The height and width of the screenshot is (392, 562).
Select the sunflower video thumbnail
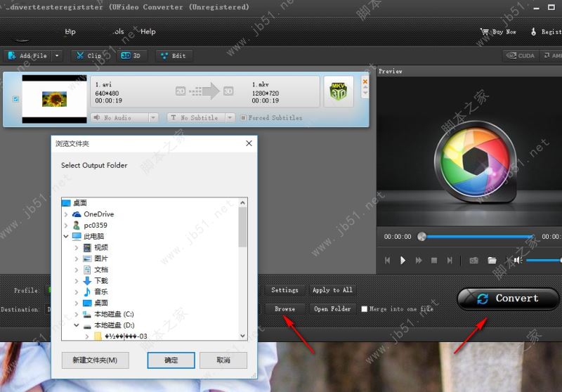55,99
